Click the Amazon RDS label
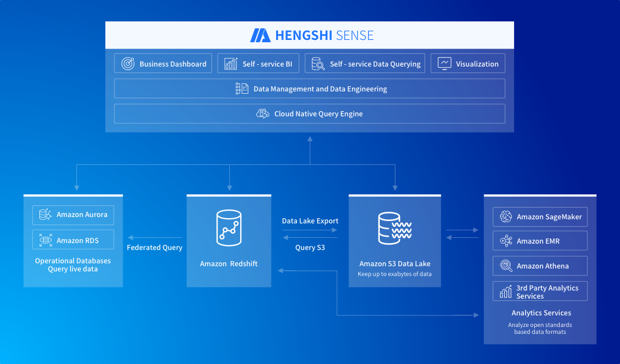 point(78,240)
